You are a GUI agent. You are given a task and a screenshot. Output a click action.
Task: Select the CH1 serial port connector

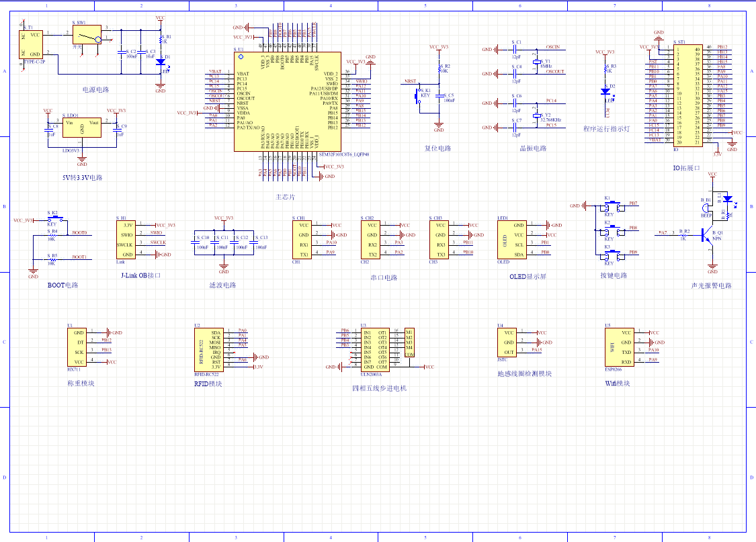pyautogui.click(x=302, y=240)
